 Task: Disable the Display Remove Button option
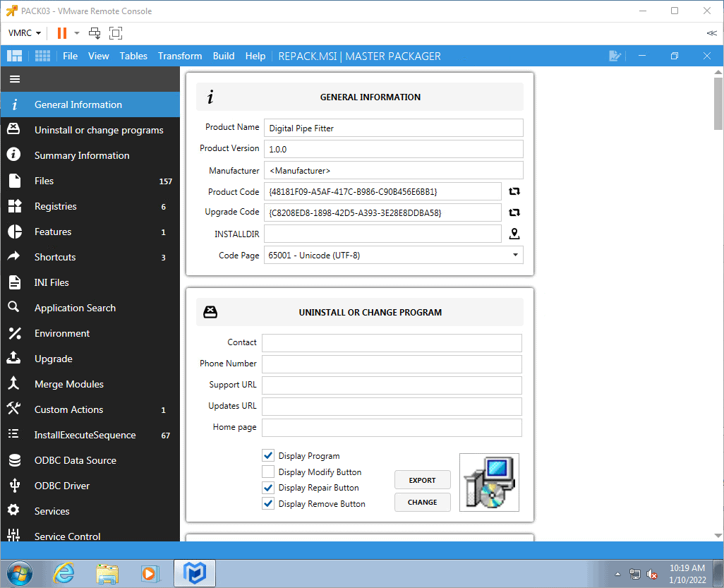tap(268, 503)
